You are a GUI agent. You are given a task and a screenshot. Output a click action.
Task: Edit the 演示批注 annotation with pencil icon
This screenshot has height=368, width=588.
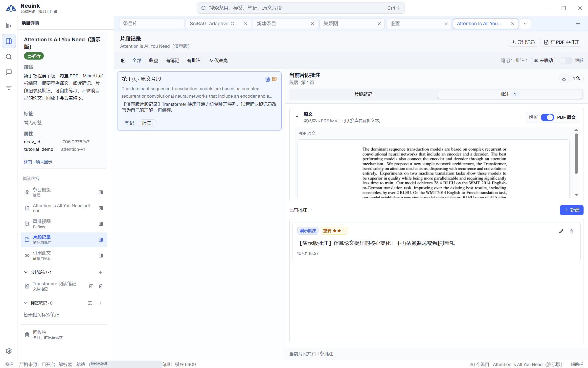[561, 231]
